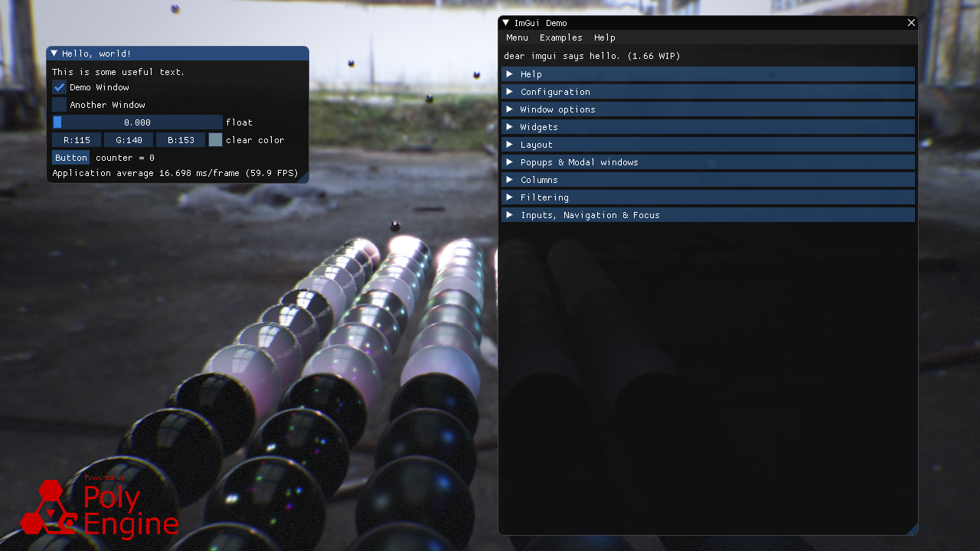980x551 pixels.
Task: Open the Menu item in menu bar
Action: [517, 37]
